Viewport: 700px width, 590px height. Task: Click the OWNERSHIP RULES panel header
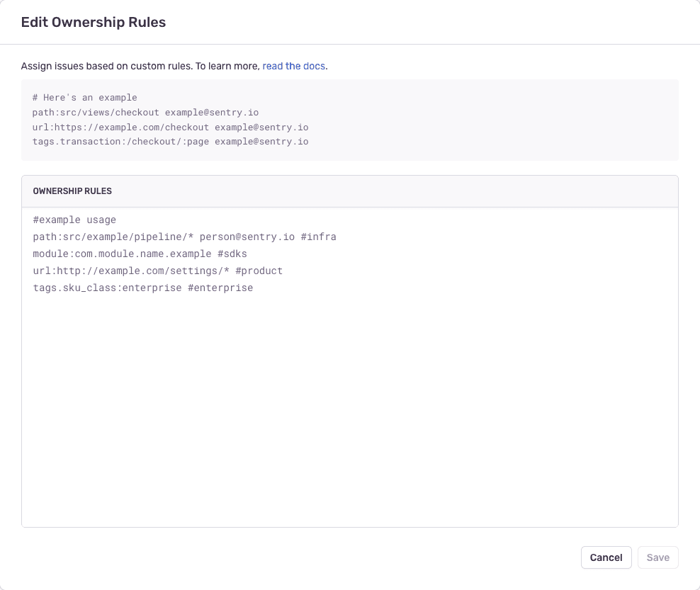(72, 191)
